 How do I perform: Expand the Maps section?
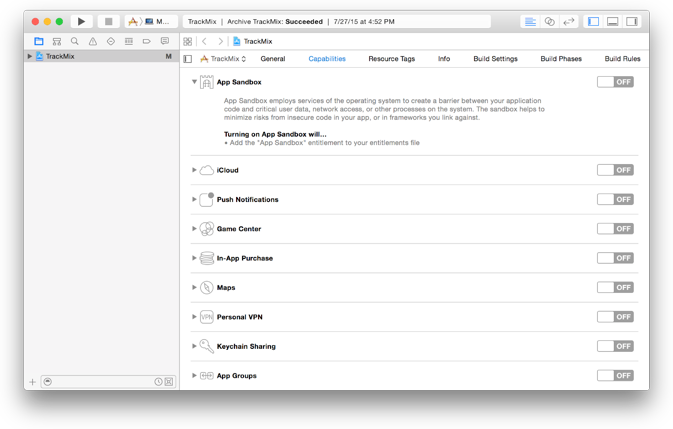coord(194,287)
